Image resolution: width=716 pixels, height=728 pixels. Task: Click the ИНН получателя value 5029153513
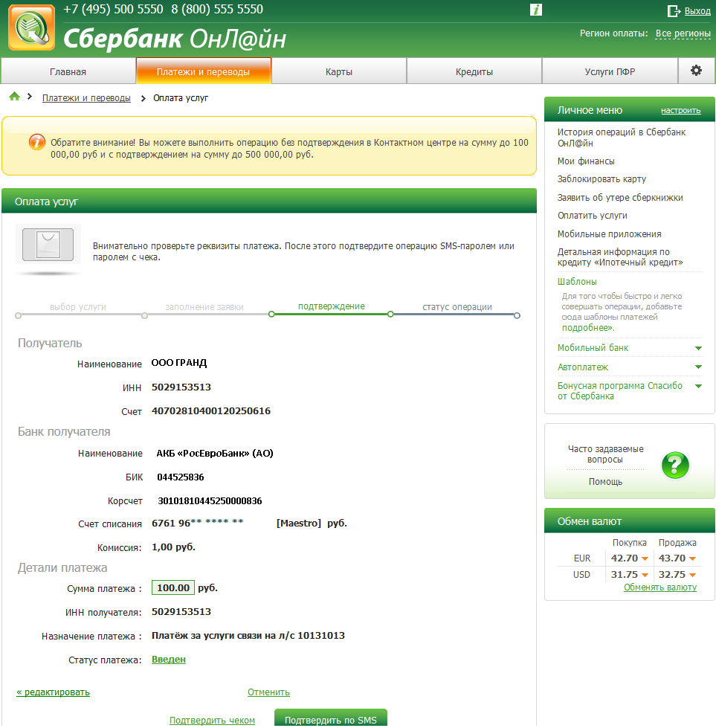tap(181, 611)
